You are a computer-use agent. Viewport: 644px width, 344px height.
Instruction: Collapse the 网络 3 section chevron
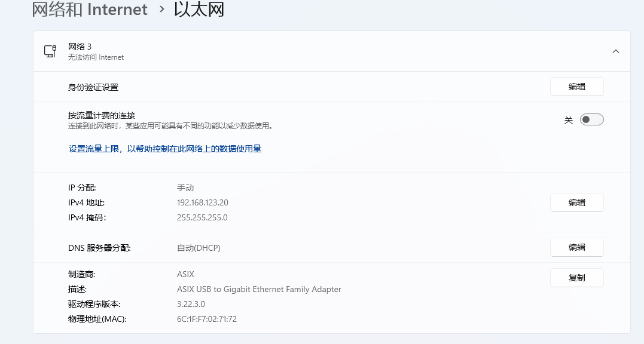click(x=616, y=51)
